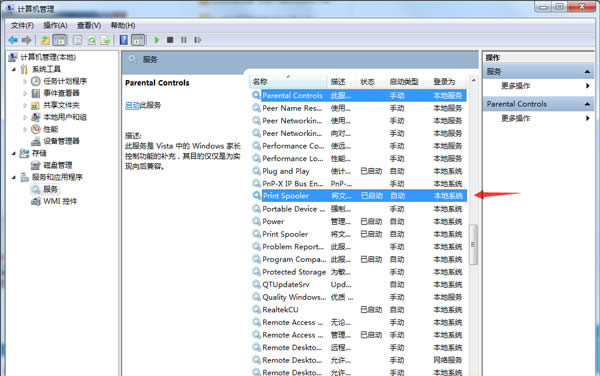Select 服务 node in the left tree

click(x=50, y=189)
